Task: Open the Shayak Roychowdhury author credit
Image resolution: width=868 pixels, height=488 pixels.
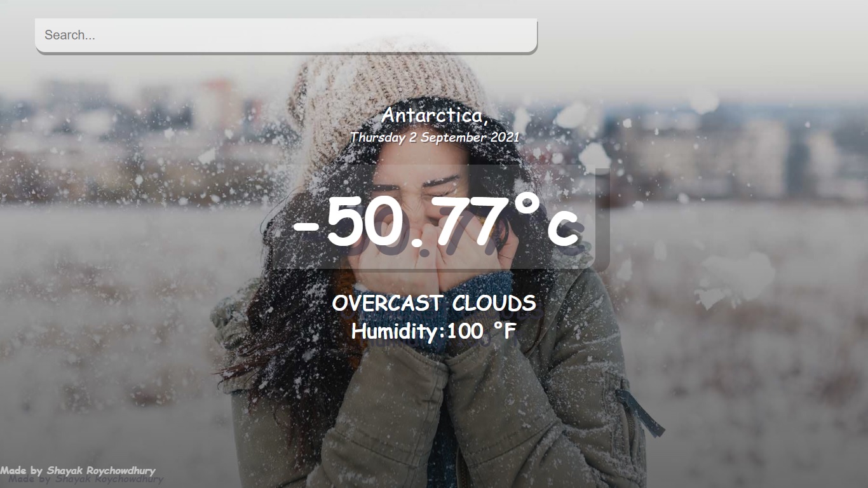Action: coord(101,471)
